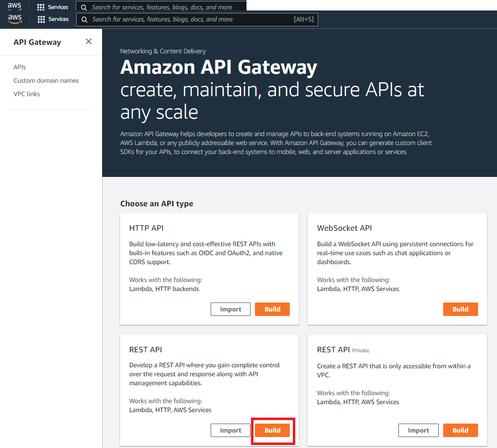497x448 pixels.
Task: Click the Amazon API Gateway page heading
Action: (219, 67)
